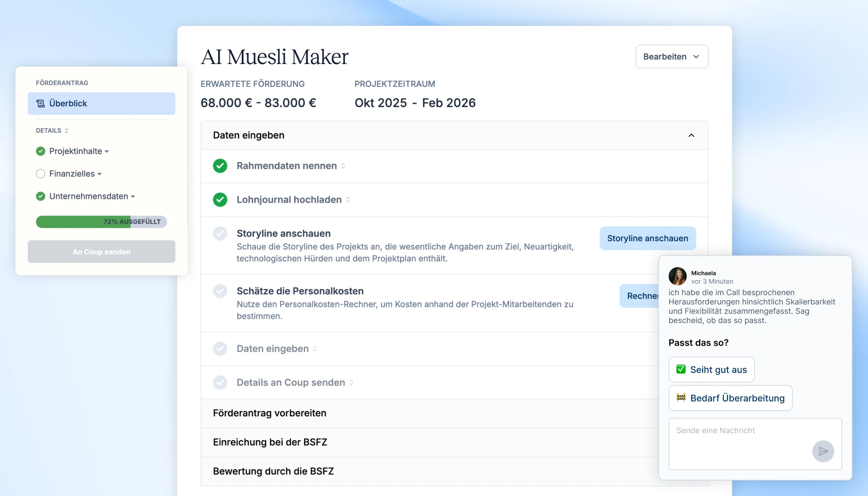
Task: Click green check icon for Rahmendaten nennen
Action: click(x=220, y=166)
